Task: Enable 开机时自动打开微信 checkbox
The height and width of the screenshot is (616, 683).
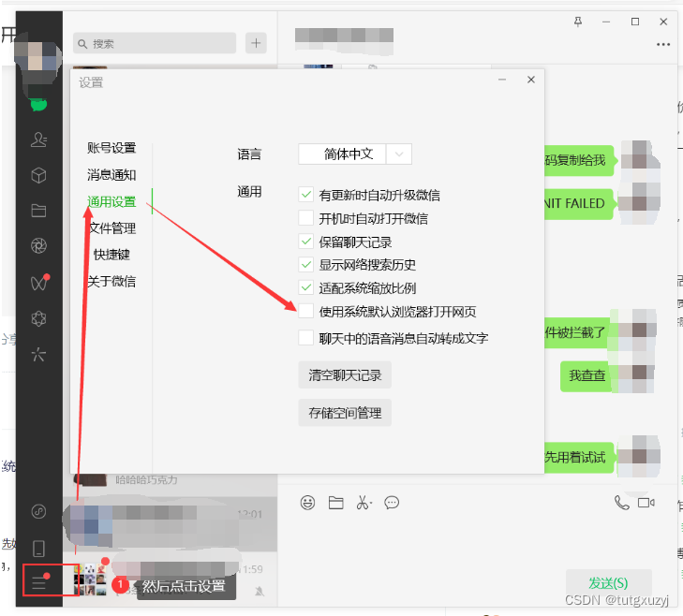Action: click(306, 218)
